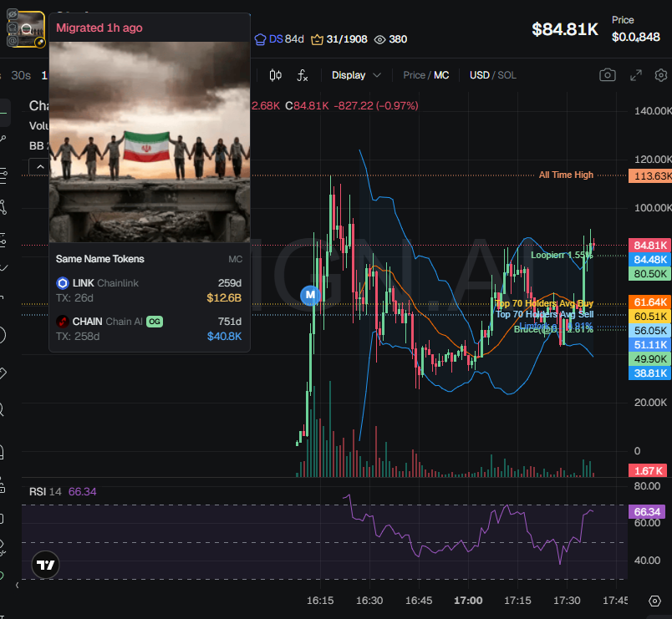
Task: Set chart currency to USD
Action: [x=479, y=75]
